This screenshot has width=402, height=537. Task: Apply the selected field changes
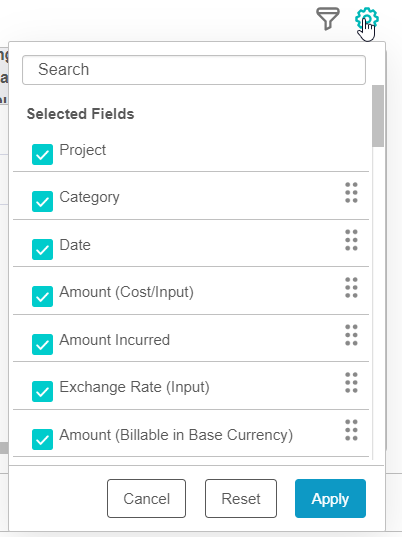click(330, 498)
